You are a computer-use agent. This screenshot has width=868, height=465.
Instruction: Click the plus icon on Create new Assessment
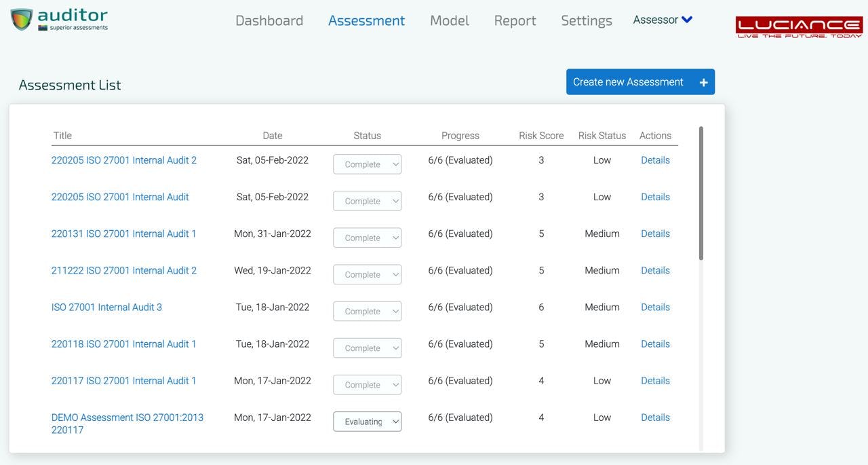click(x=703, y=81)
